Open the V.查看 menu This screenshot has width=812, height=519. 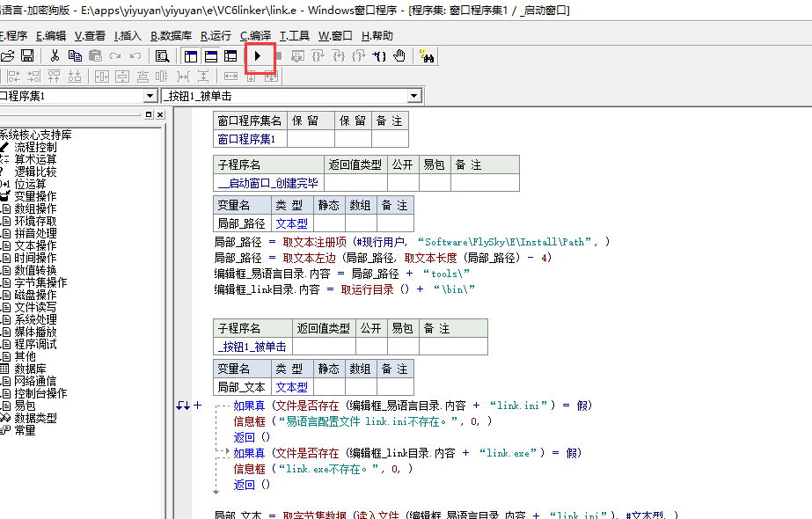90,36
